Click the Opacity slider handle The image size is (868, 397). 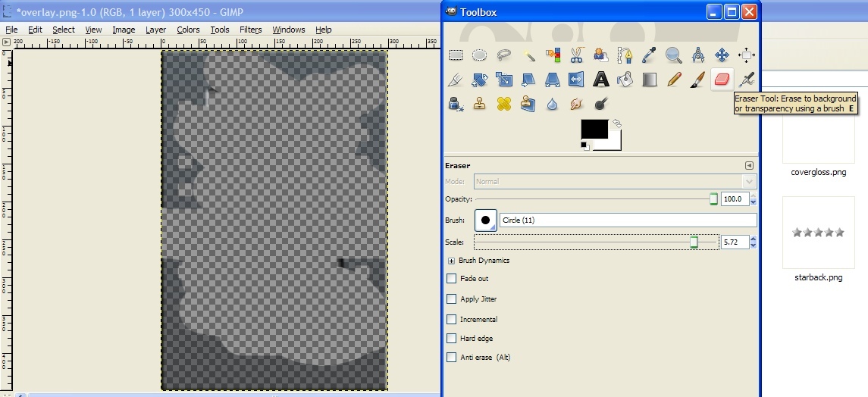pos(713,199)
